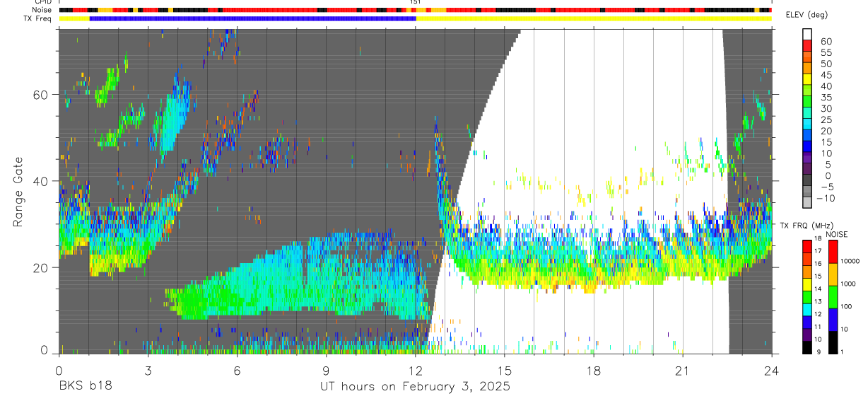Click the yellow segment of the TX Freq bar after 12 UT
This screenshot has height=401, width=868.
(594, 18)
